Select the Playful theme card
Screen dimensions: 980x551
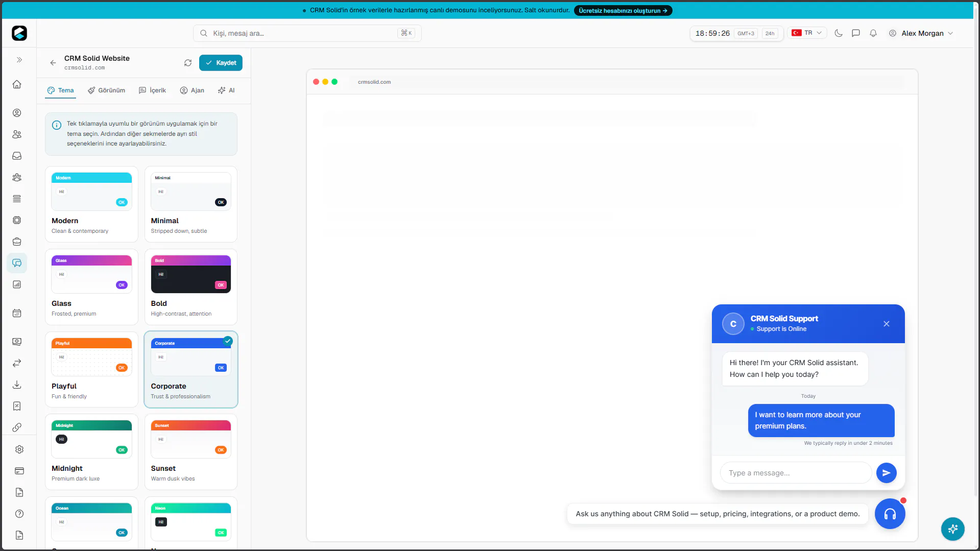tap(91, 370)
